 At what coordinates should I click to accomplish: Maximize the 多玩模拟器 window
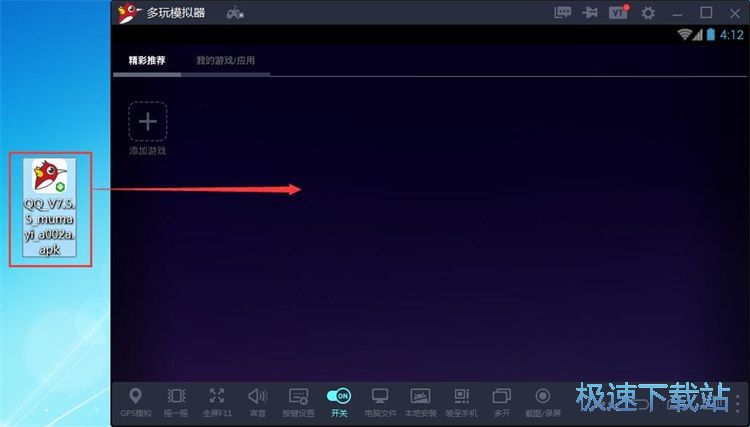(x=706, y=13)
